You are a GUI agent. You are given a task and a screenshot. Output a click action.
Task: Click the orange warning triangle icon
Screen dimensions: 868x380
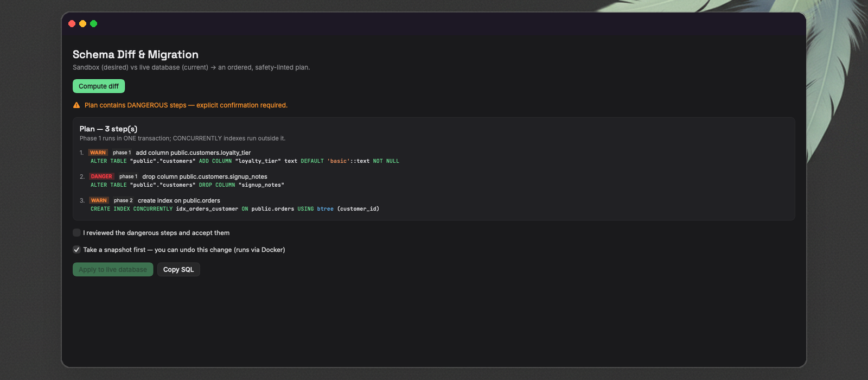click(x=76, y=105)
